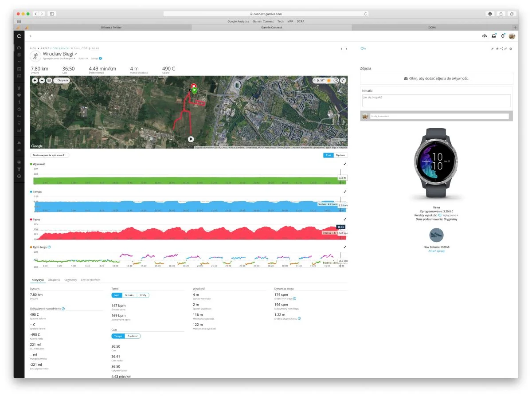Switch to Czas w strefach tab
The image size is (532, 396).
click(90, 280)
